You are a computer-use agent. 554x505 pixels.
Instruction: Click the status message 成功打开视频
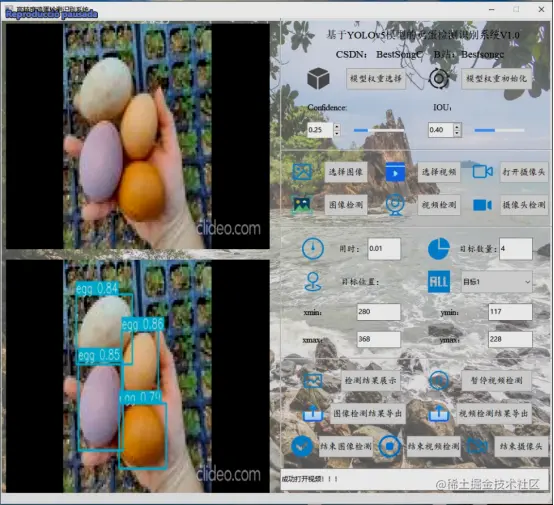pos(310,479)
